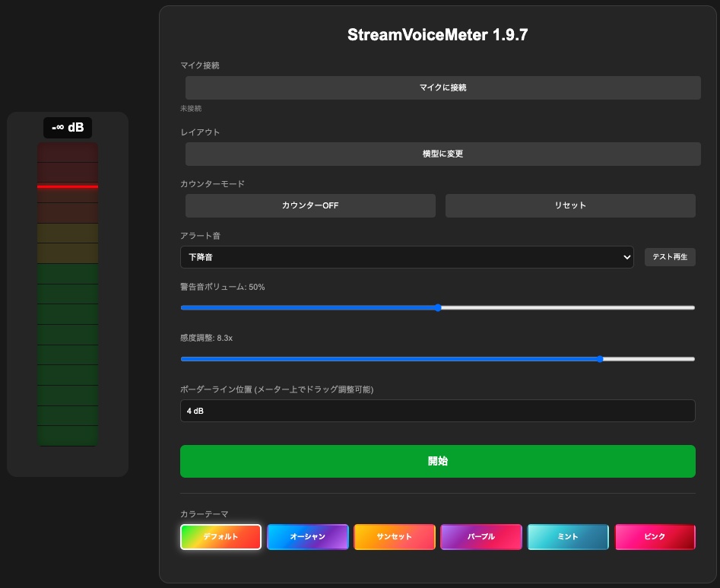
Task: Start metering with the green 開始 button
Action: [437, 461]
